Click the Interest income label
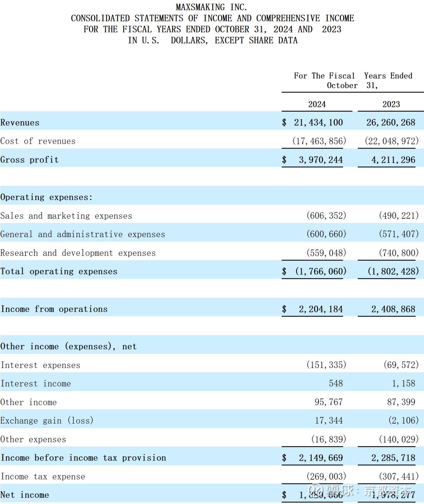The height and width of the screenshot is (504, 424). tap(36, 384)
